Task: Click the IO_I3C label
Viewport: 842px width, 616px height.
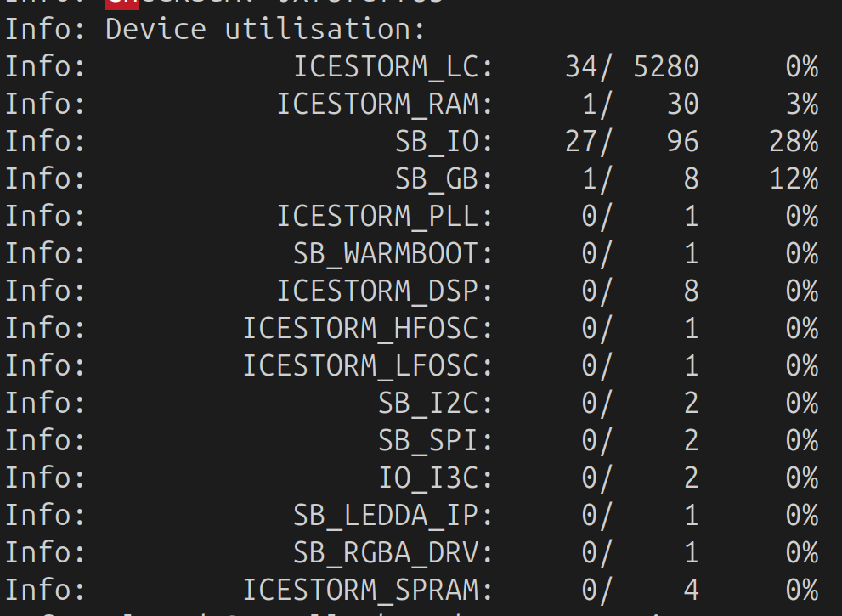Action: tap(435, 478)
